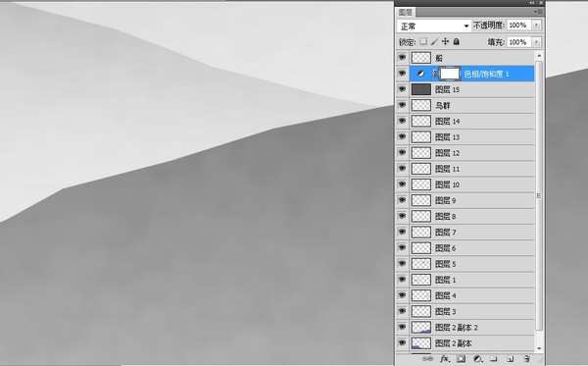This screenshot has height=366, width=588.
Task: Toggle visibility of 图层 2 副本 2
Action: point(403,327)
